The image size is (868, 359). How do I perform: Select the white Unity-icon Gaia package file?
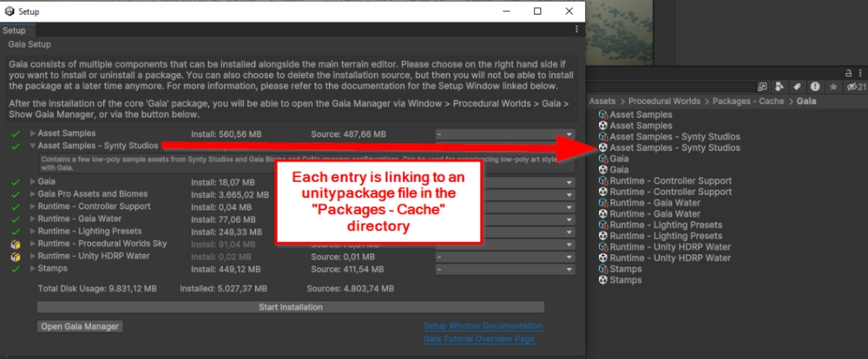[614, 170]
